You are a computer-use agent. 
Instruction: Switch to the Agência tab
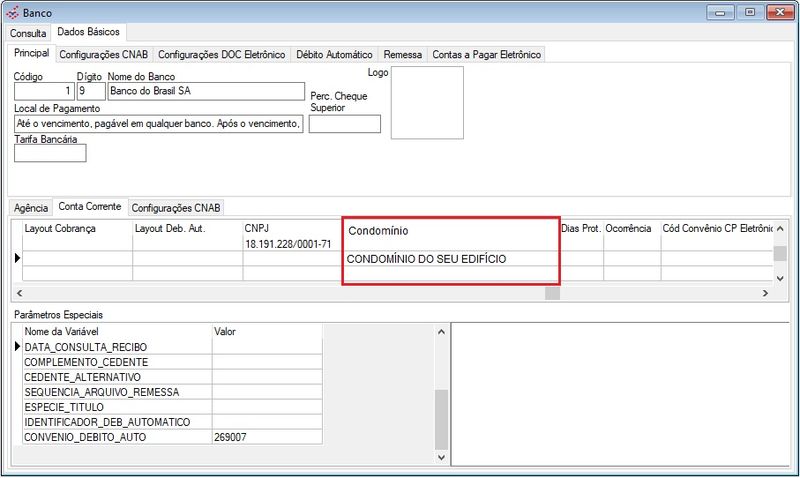tap(30, 207)
